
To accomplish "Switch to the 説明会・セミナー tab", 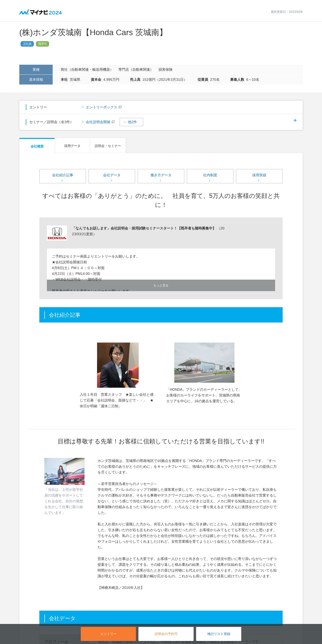I will click(x=108, y=146).
